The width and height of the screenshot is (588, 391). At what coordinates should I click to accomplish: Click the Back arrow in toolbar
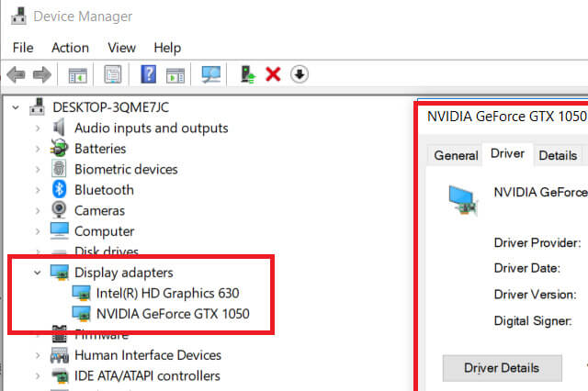pyautogui.click(x=16, y=74)
